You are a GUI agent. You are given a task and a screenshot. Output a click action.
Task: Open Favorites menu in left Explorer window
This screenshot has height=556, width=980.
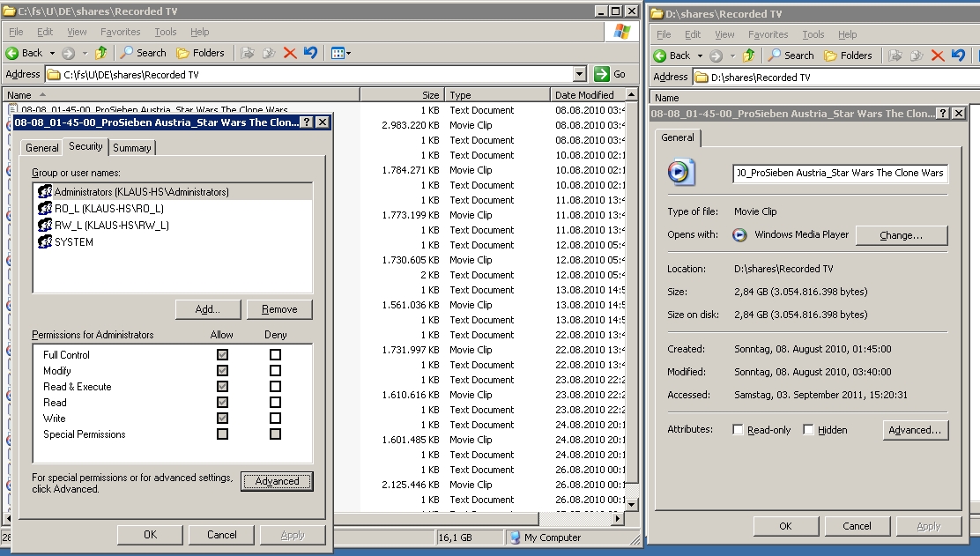point(121,32)
